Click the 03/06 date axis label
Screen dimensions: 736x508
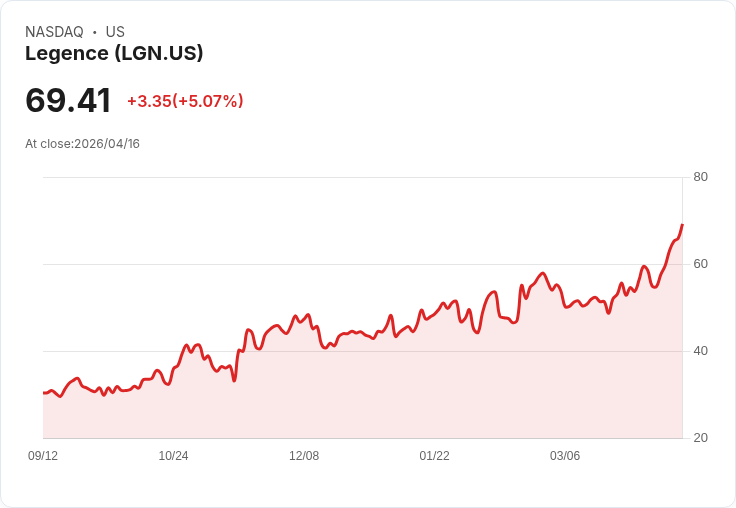tap(565, 456)
